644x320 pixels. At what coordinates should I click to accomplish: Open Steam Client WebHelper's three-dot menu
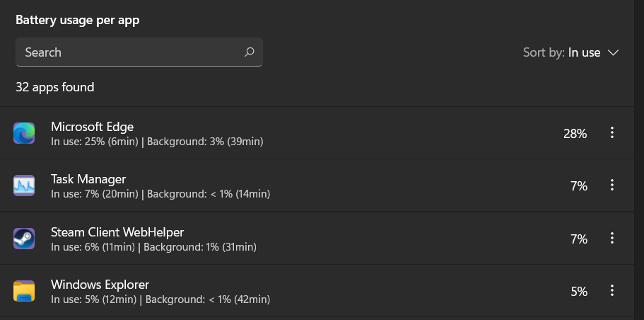point(612,239)
